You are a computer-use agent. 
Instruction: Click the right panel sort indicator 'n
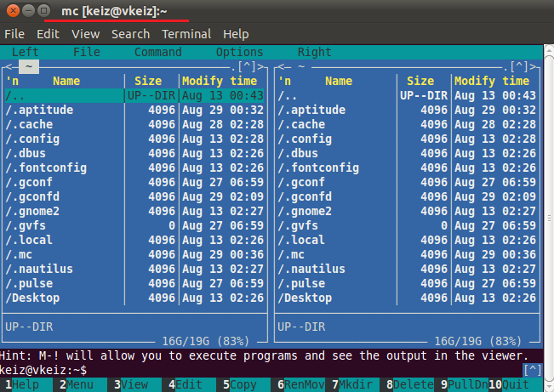pyautogui.click(x=284, y=82)
